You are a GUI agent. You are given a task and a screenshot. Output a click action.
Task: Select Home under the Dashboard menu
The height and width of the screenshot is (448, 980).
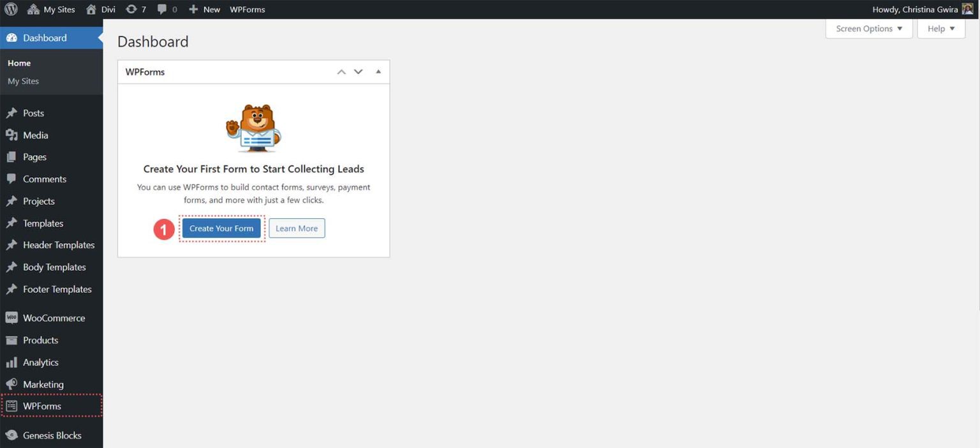[19, 63]
